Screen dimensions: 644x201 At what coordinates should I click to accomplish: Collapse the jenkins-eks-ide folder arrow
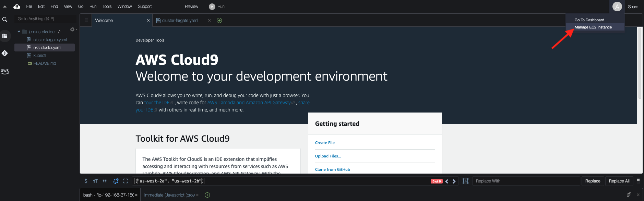pyautogui.click(x=19, y=32)
